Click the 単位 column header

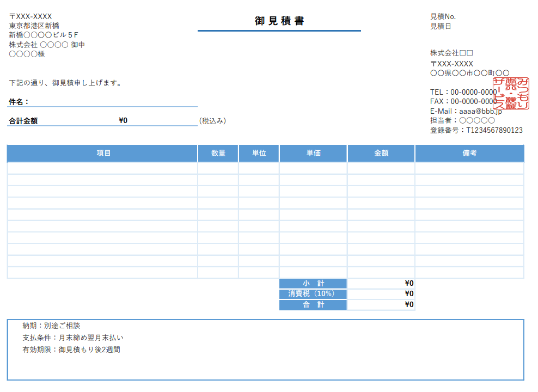[259, 154]
